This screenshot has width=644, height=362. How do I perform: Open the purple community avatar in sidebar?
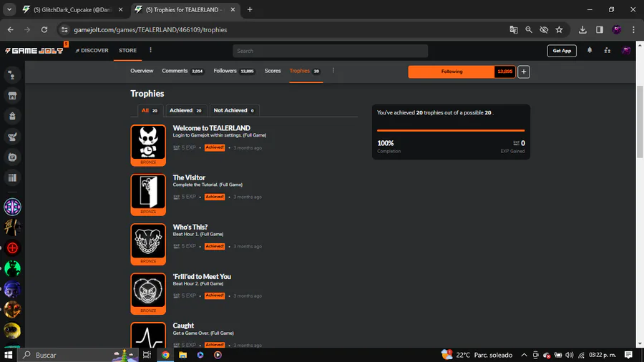(x=12, y=207)
